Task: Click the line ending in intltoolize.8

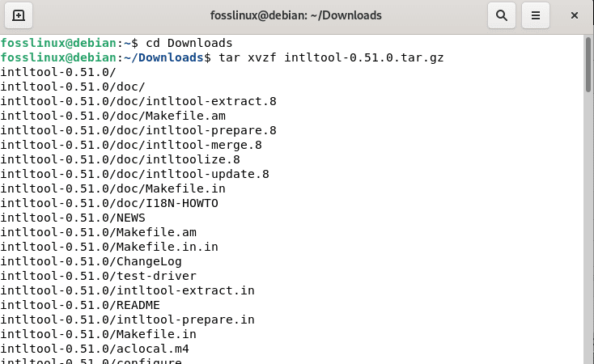Action: coord(120,159)
